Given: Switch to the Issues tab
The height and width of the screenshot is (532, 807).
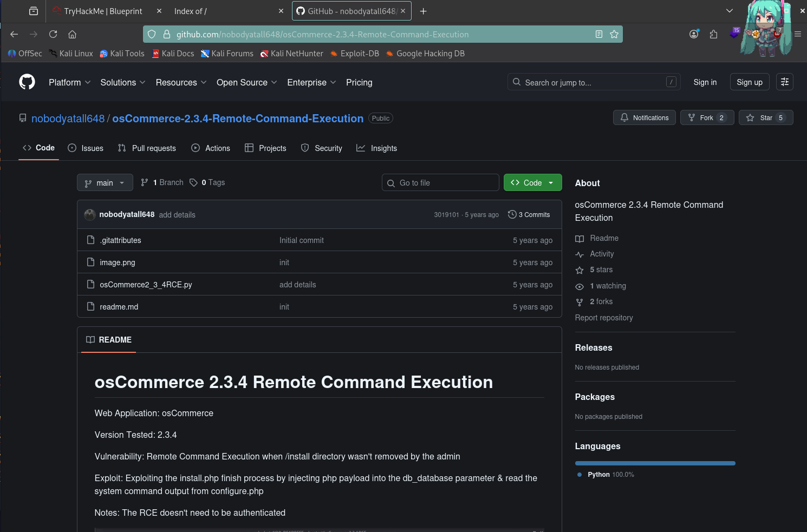Looking at the screenshot, I should point(86,148).
